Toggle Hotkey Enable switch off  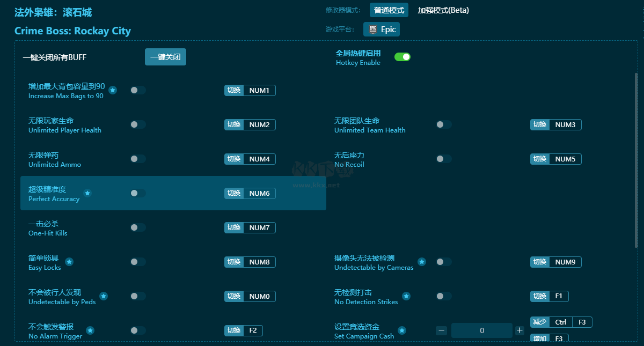402,57
